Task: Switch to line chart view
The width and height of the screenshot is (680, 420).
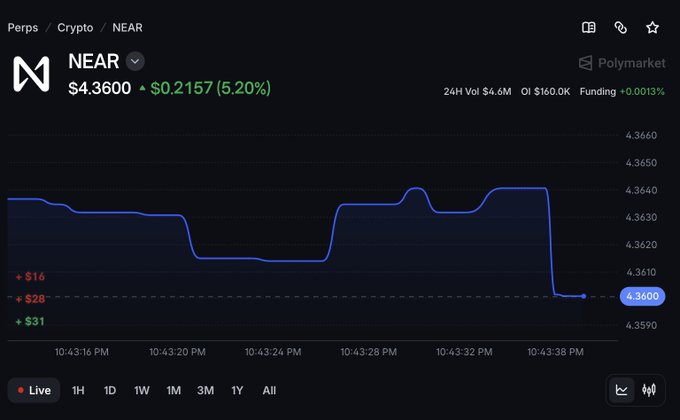Action: point(621,390)
